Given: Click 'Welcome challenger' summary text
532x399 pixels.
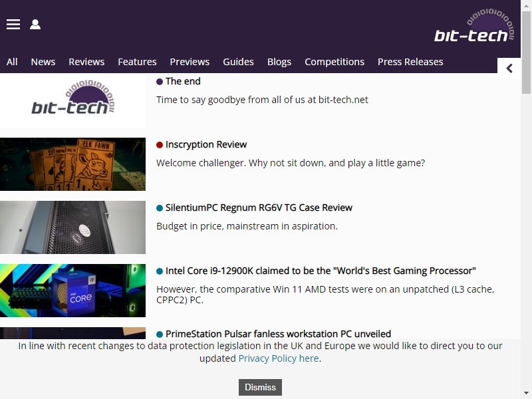Looking at the screenshot, I should click(291, 163).
